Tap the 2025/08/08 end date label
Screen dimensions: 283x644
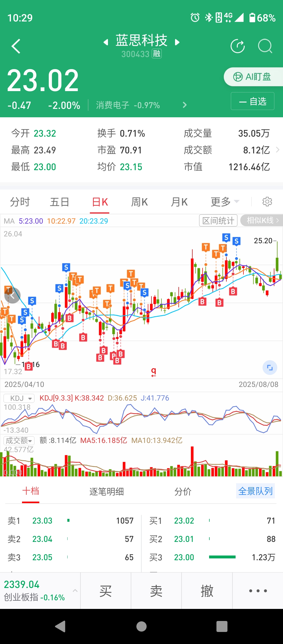pyautogui.click(x=258, y=384)
